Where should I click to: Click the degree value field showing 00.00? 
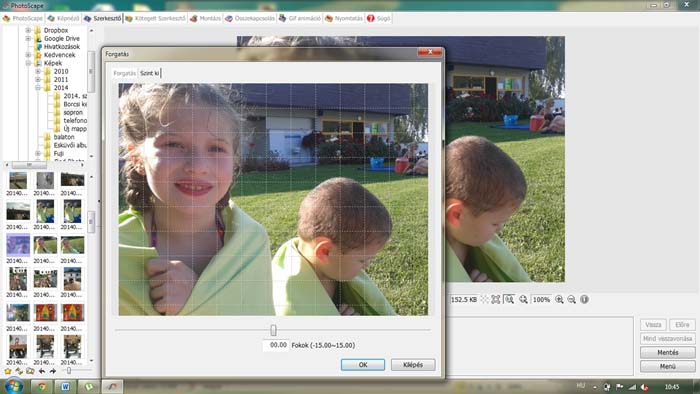(x=276, y=345)
